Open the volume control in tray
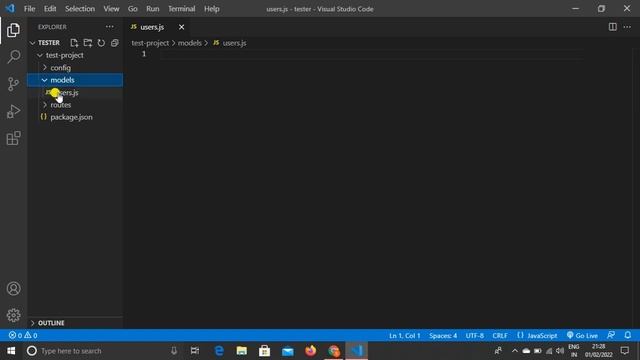The width and height of the screenshot is (640, 360). pos(560,351)
